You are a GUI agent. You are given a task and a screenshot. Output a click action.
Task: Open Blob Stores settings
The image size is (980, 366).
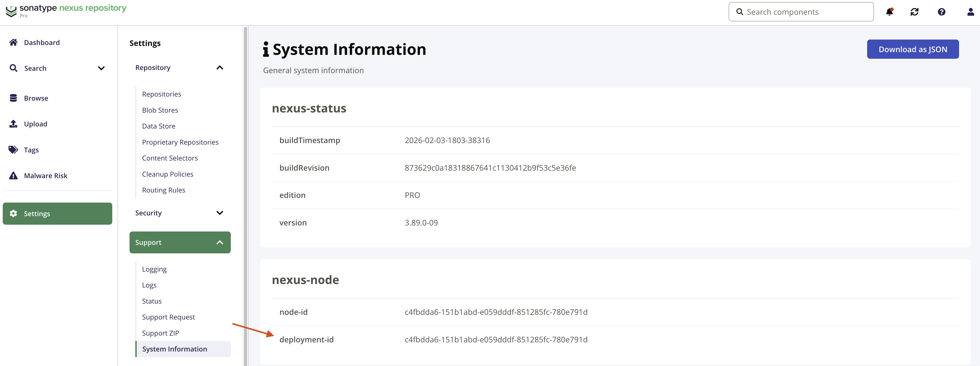pyautogui.click(x=160, y=110)
